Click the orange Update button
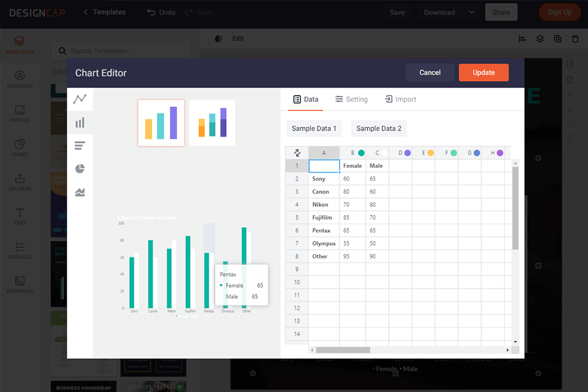The height and width of the screenshot is (392, 588). [x=484, y=72]
